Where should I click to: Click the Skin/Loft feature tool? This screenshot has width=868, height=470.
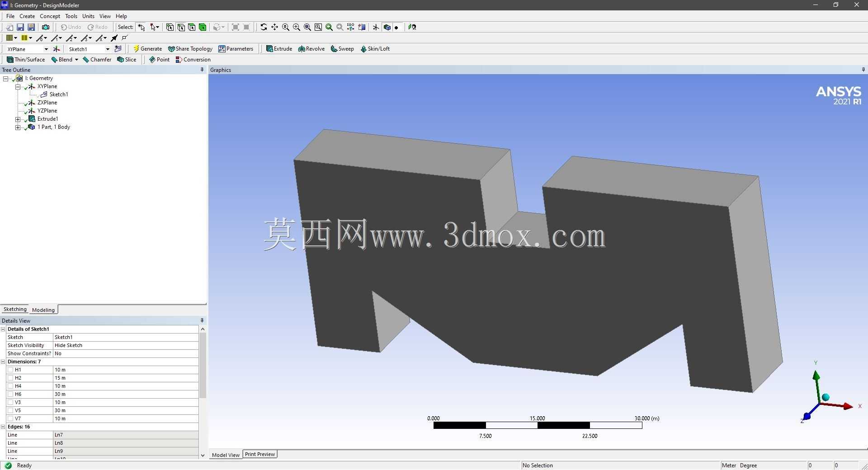375,49
